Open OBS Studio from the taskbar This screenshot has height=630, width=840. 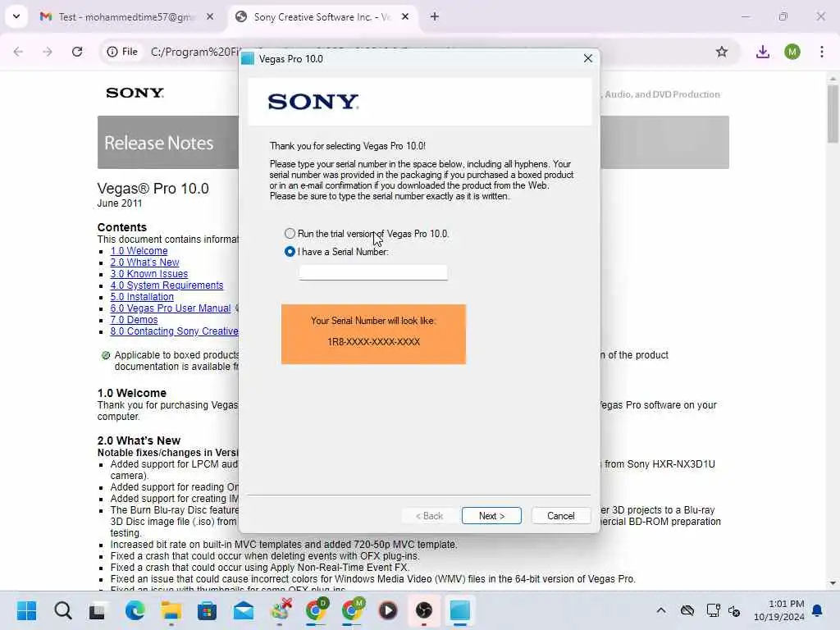tap(424, 610)
